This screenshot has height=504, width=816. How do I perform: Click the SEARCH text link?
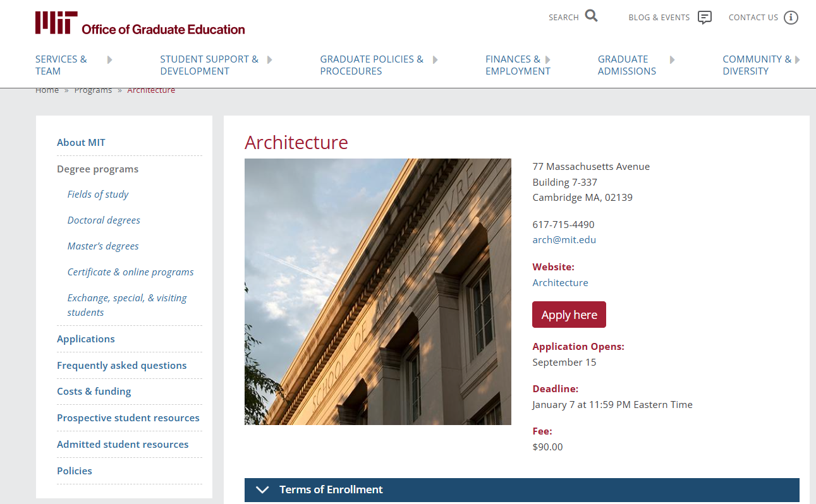pos(564,18)
